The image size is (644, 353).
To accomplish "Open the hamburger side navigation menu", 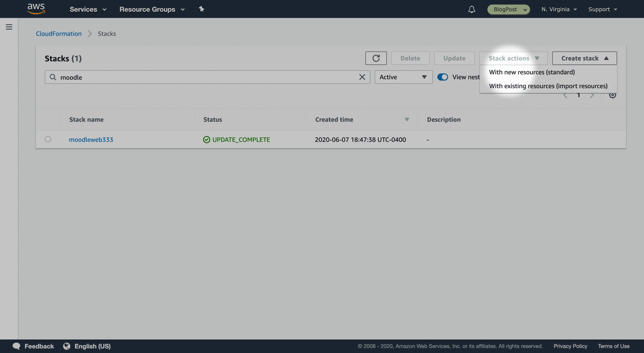I will tap(9, 27).
